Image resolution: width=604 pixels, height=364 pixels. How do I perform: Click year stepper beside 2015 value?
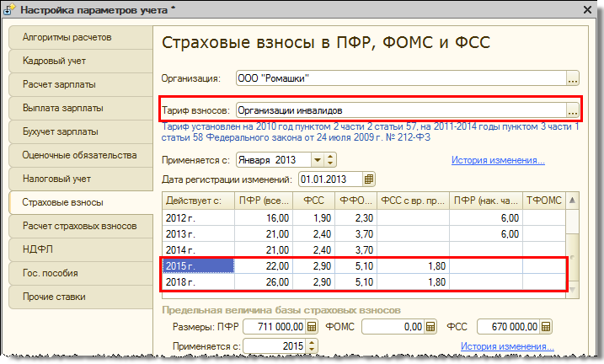click(312, 346)
